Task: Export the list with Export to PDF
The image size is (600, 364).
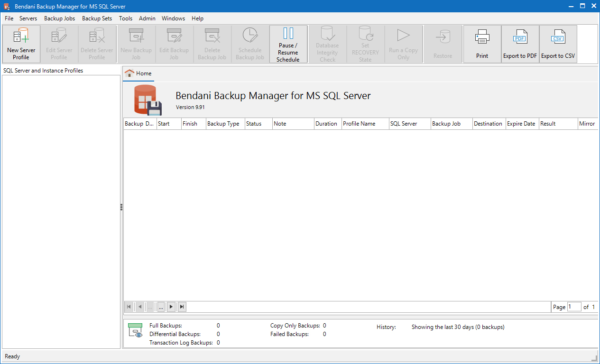Action: 520,44
